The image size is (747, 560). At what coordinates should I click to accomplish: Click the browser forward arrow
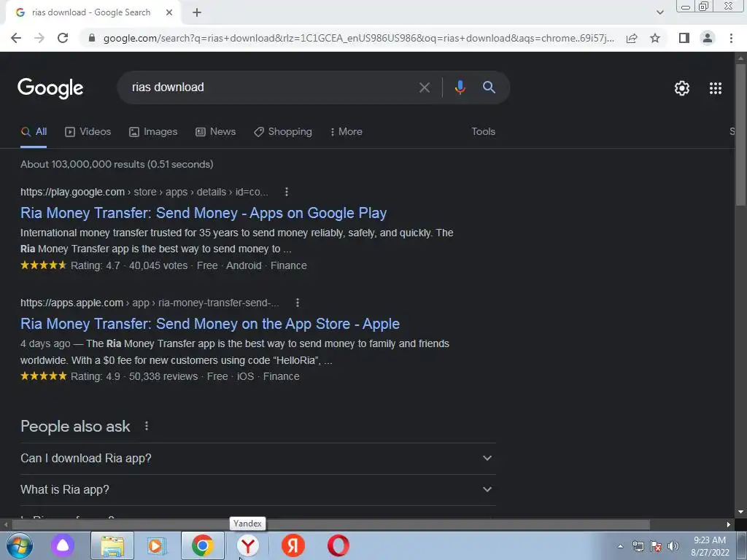pos(39,38)
